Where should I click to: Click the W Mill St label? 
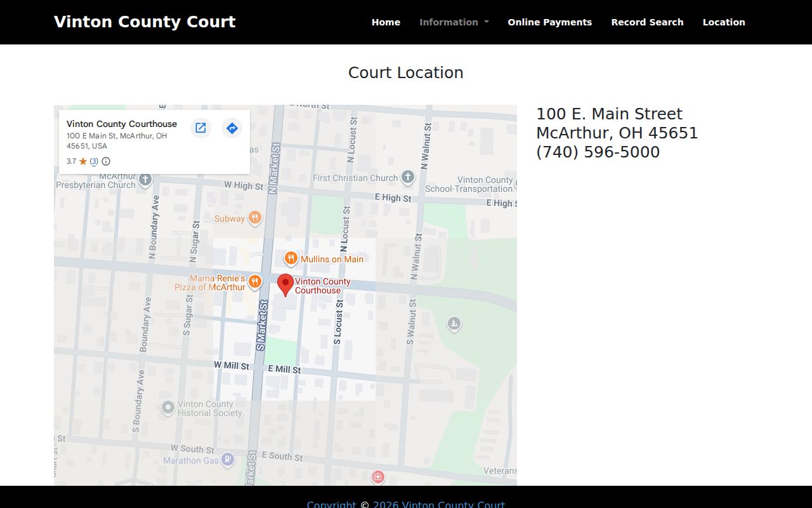click(x=232, y=365)
